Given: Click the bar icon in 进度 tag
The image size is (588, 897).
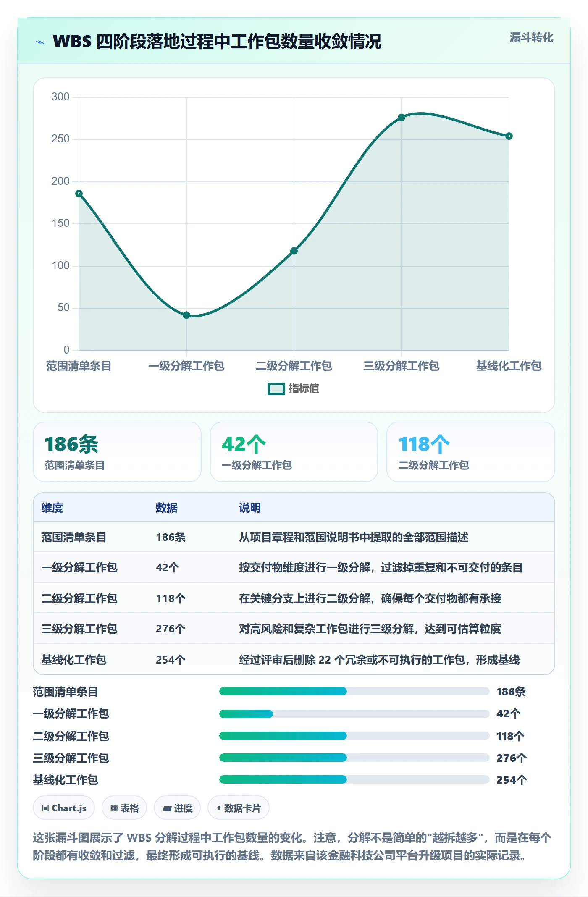Looking at the screenshot, I should 167,809.
